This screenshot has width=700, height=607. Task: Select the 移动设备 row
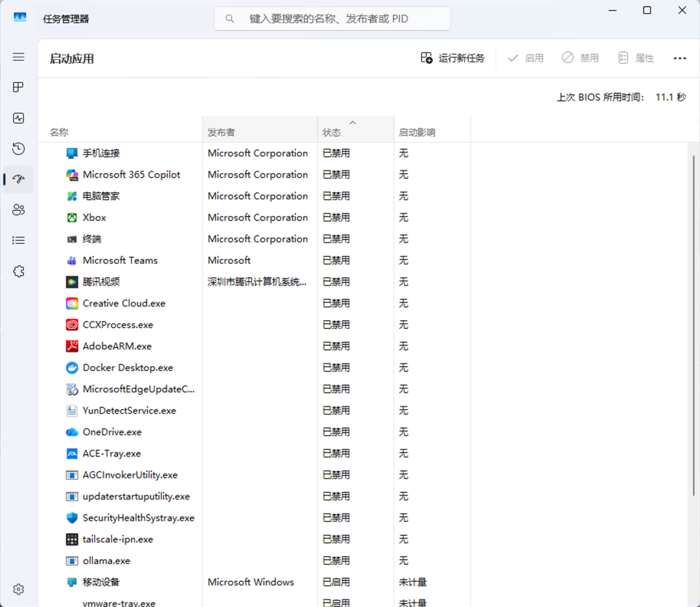253,582
